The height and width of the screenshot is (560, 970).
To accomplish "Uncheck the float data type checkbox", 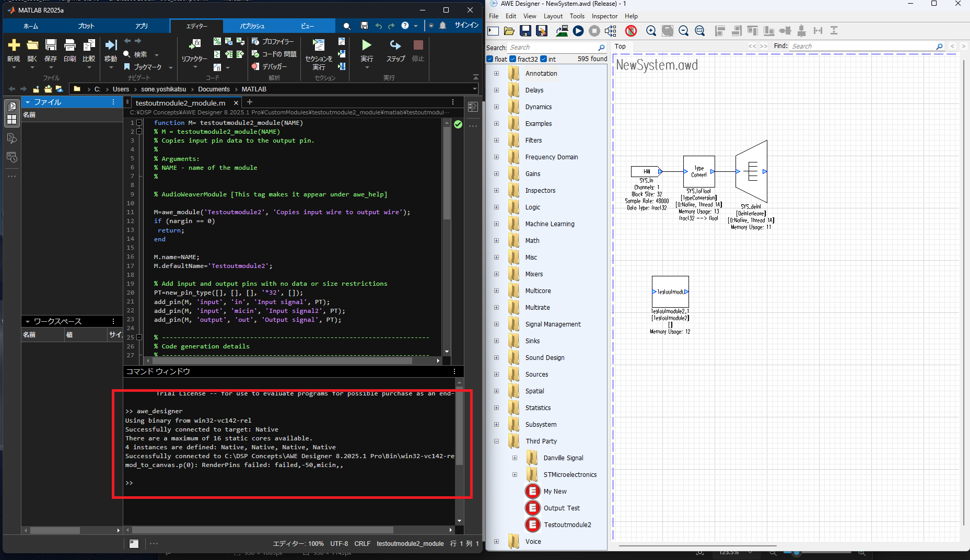I will tap(490, 59).
